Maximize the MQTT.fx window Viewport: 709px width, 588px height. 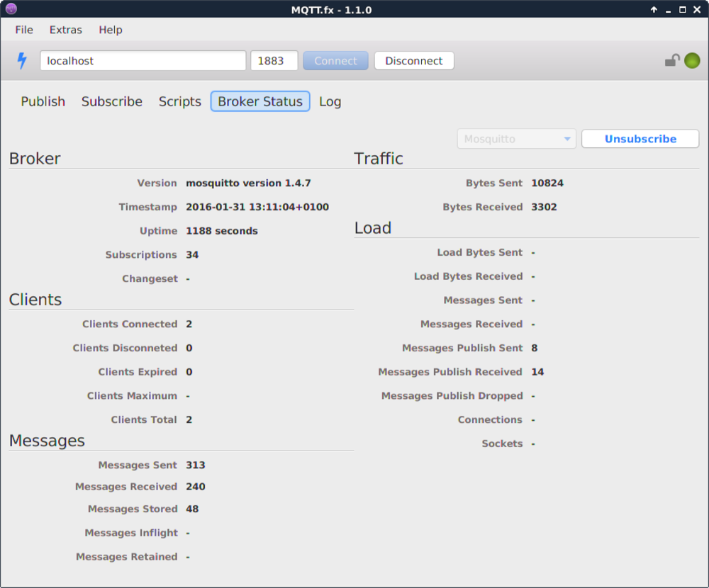683,10
